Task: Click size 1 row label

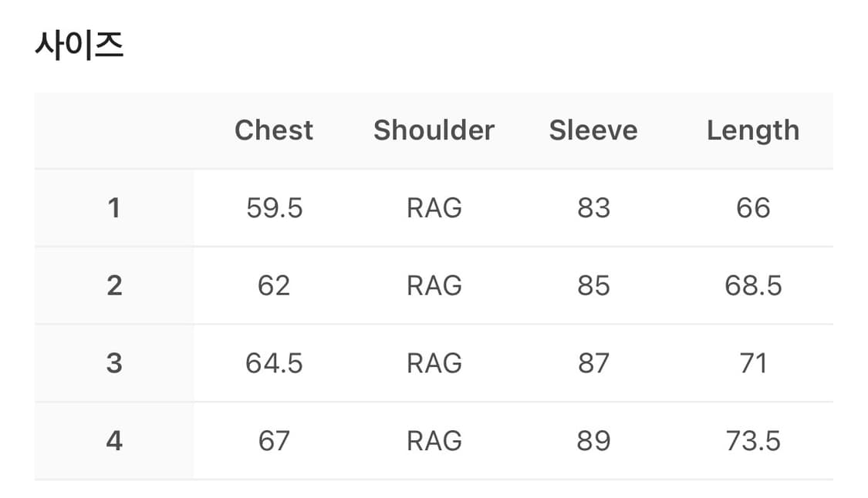Action: click(x=114, y=208)
